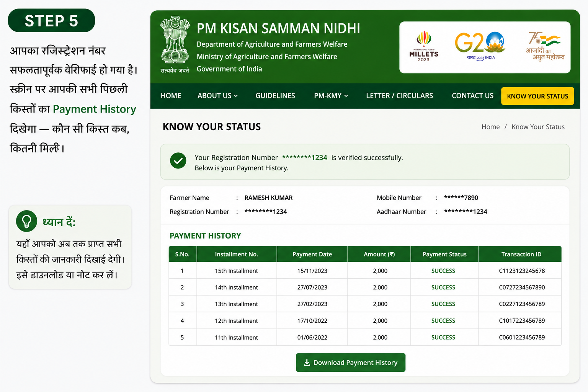Click the STEP 5 badge
The height and width of the screenshot is (392, 588).
pyautogui.click(x=51, y=21)
